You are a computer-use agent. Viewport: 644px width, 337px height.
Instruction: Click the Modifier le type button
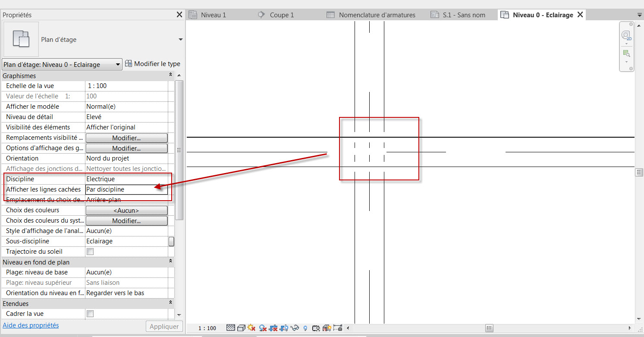153,64
